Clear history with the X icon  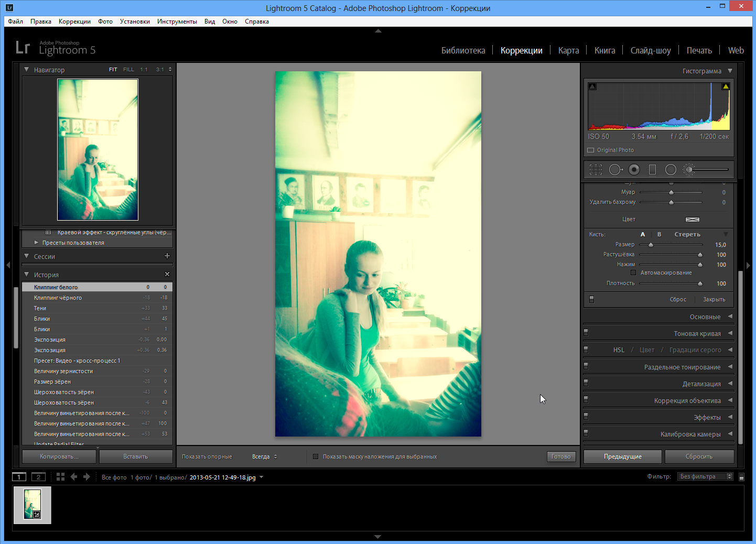(167, 274)
